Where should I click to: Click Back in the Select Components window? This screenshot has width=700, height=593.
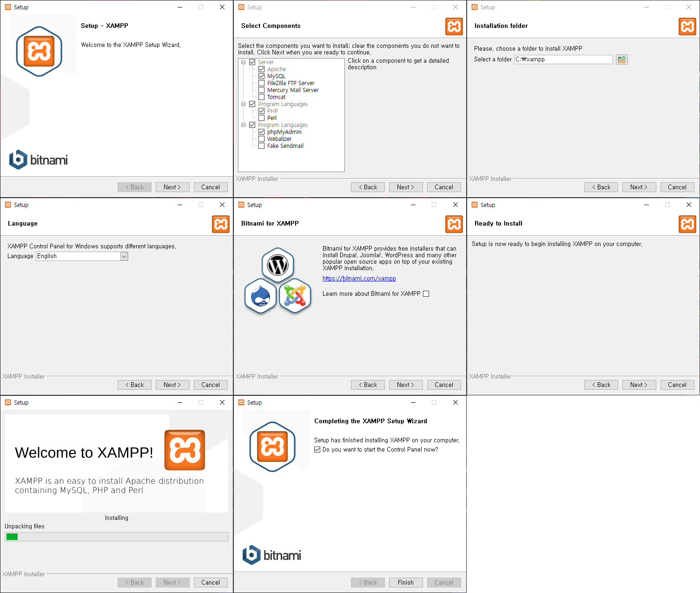pos(368,187)
